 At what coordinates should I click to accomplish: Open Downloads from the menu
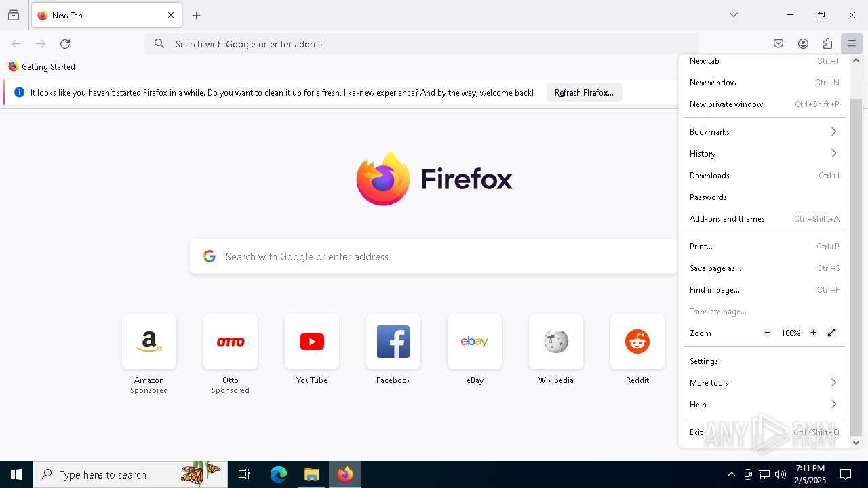764,176
